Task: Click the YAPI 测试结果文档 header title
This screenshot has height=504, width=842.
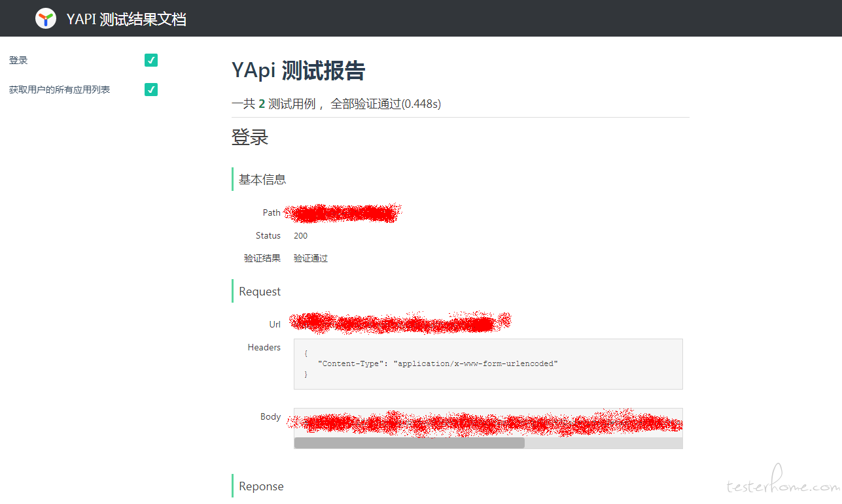Action: coord(126,19)
